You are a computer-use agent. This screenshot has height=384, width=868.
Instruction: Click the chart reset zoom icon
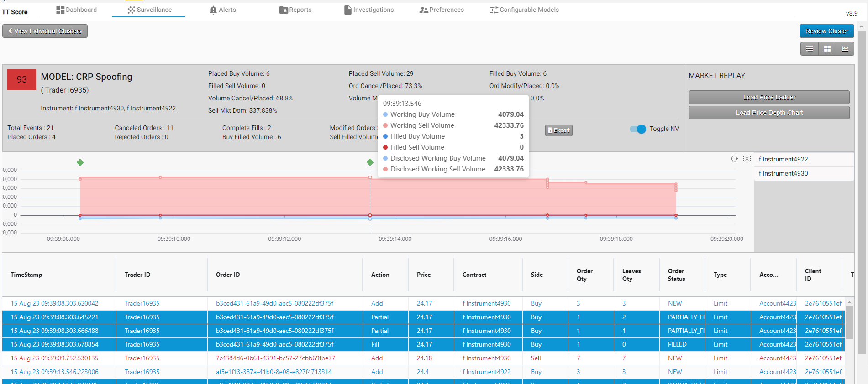pos(747,159)
